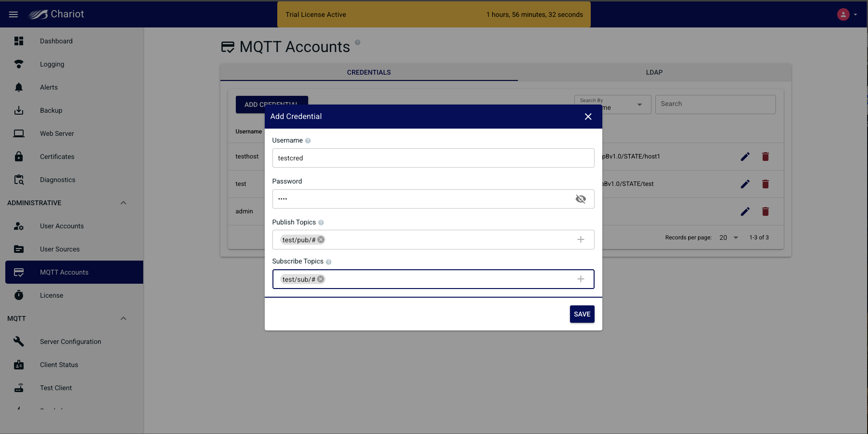Delete the admin credential trash icon

coord(765,211)
